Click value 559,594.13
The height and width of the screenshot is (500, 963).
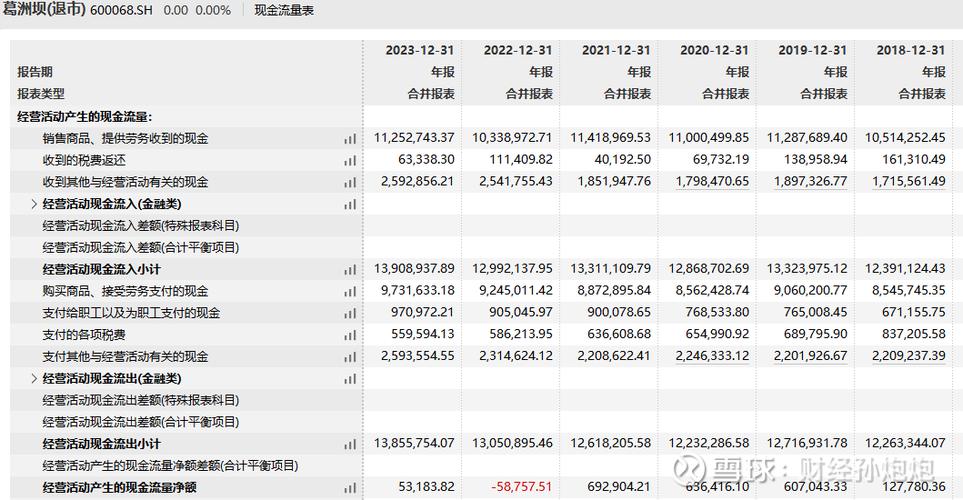[423, 334]
